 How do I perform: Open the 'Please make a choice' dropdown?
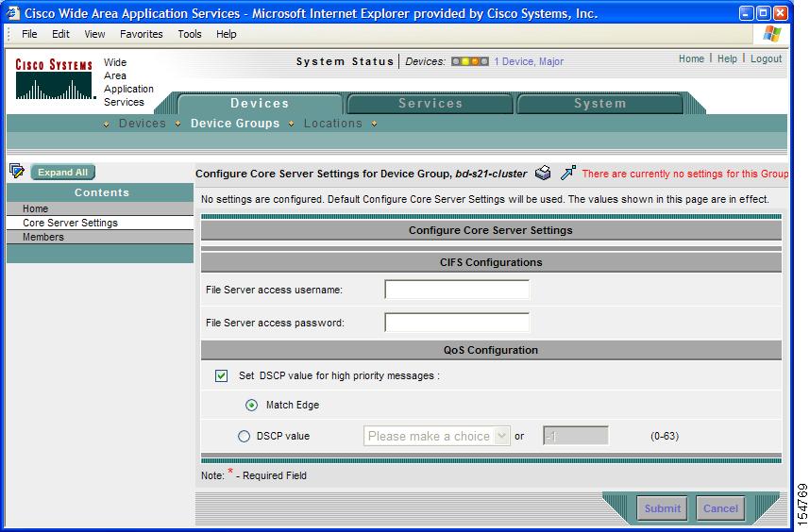[x=436, y=436]
